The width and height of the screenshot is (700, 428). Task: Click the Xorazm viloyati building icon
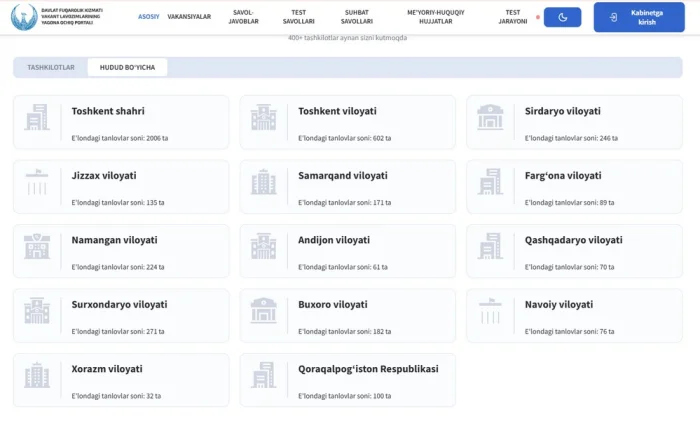pyautogui.click(x=37, y=376)
